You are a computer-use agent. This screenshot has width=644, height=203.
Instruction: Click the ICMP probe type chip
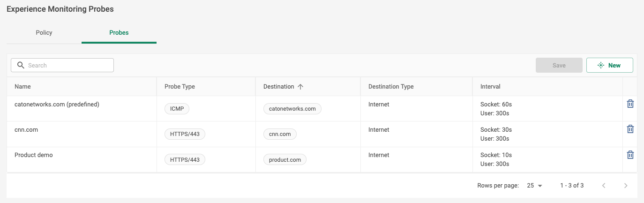pyautogui.click(x=177, y=109)
